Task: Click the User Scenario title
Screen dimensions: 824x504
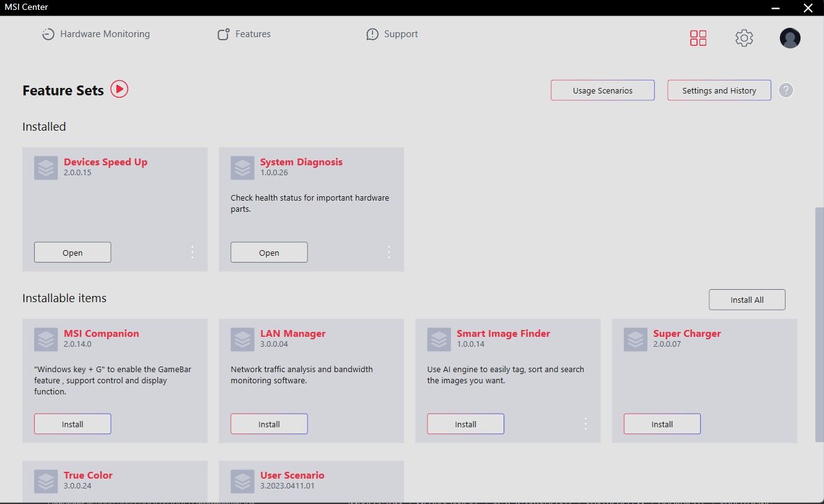Action: 292,476
